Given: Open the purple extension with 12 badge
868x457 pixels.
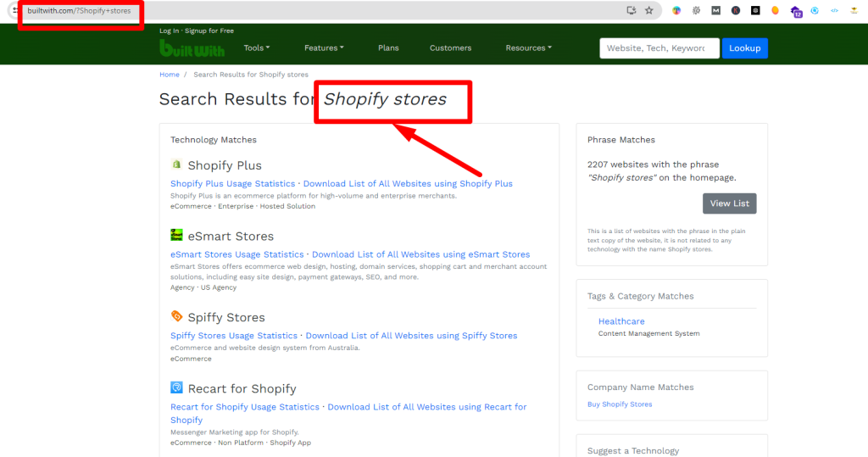Looking at the screenshot, I should [796, 11].
